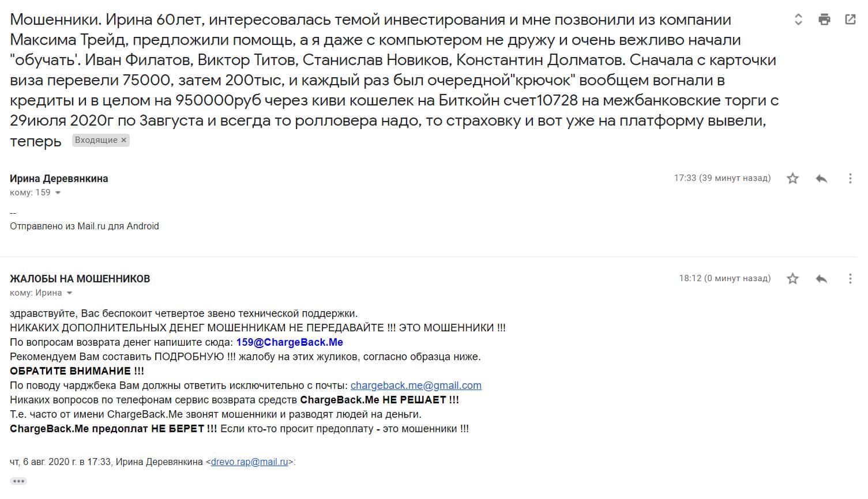Open more options for second message
Image resolution: width=868 pixels, height=499 pixels.
850,279
